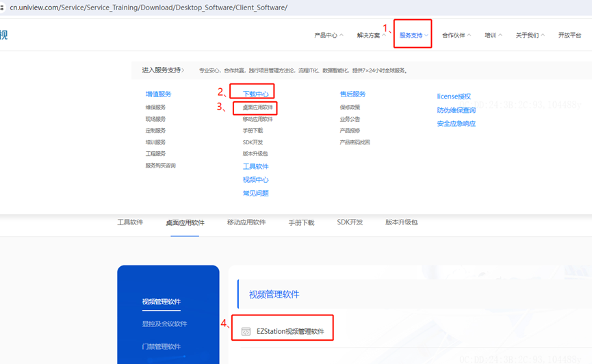Select 现场服务 in the mega menu

(155, 119)
